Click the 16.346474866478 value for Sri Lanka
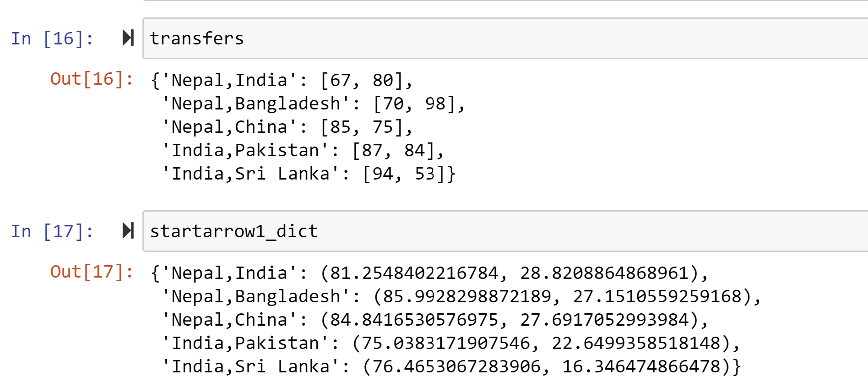The height and width of the screenshot is (382, 868). point(641,367)
